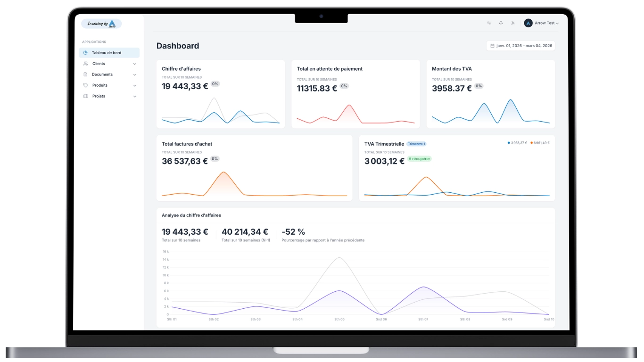This screenshot has width=644, height=362.
Task: Expand the Clients section chevron
Action: [135, 64]
